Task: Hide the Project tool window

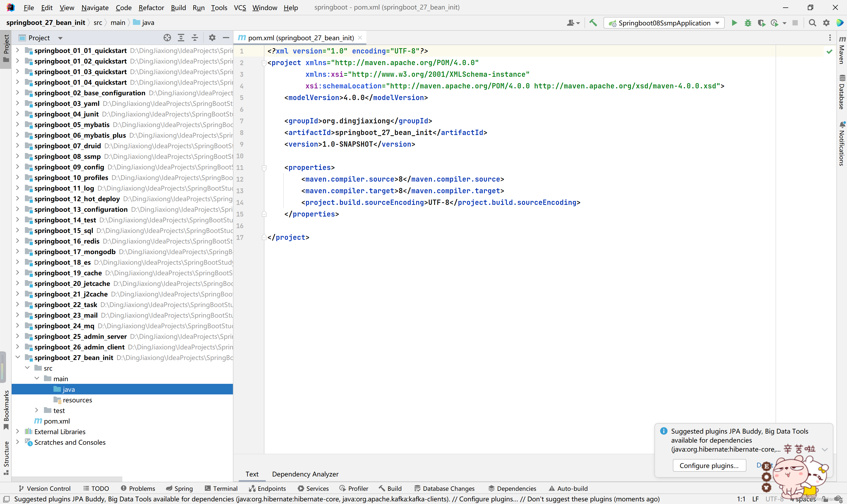Action: [x=226, y=38]
